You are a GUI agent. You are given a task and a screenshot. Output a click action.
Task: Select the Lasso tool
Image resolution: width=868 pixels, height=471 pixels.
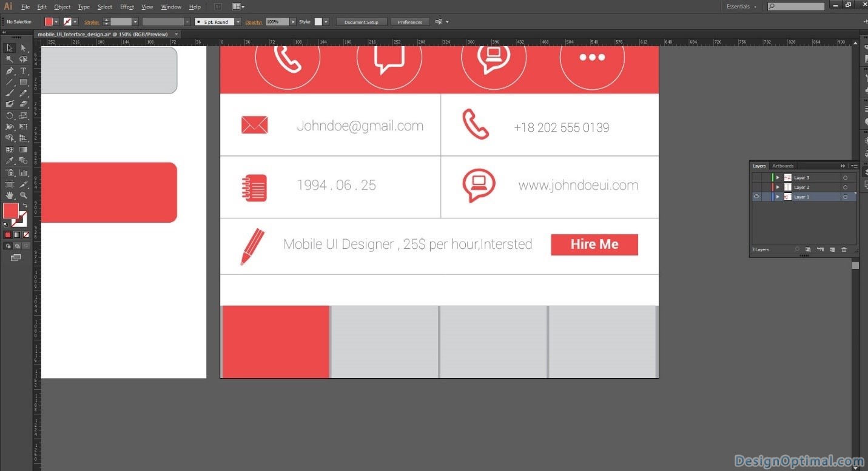(x=23, y=59)
